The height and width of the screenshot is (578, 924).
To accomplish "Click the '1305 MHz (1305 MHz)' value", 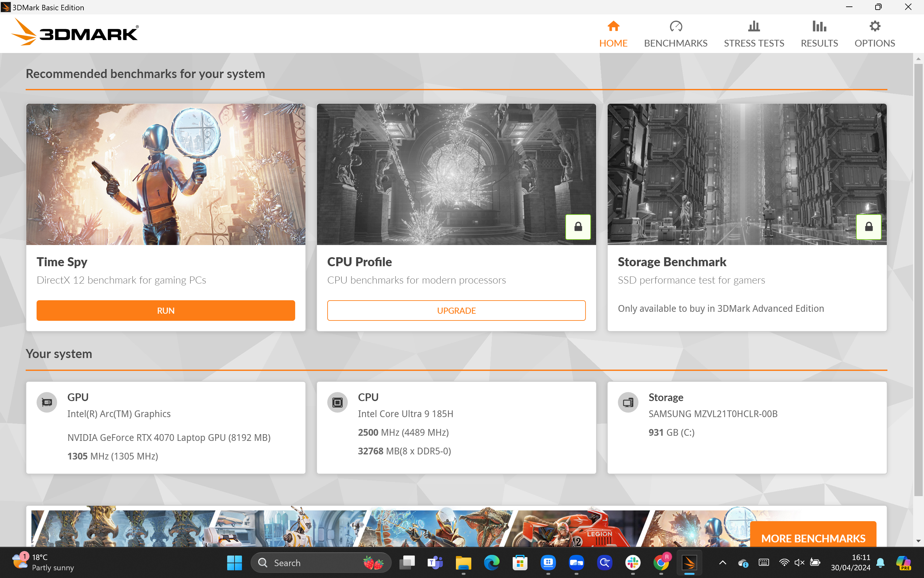I will [113, 456].
